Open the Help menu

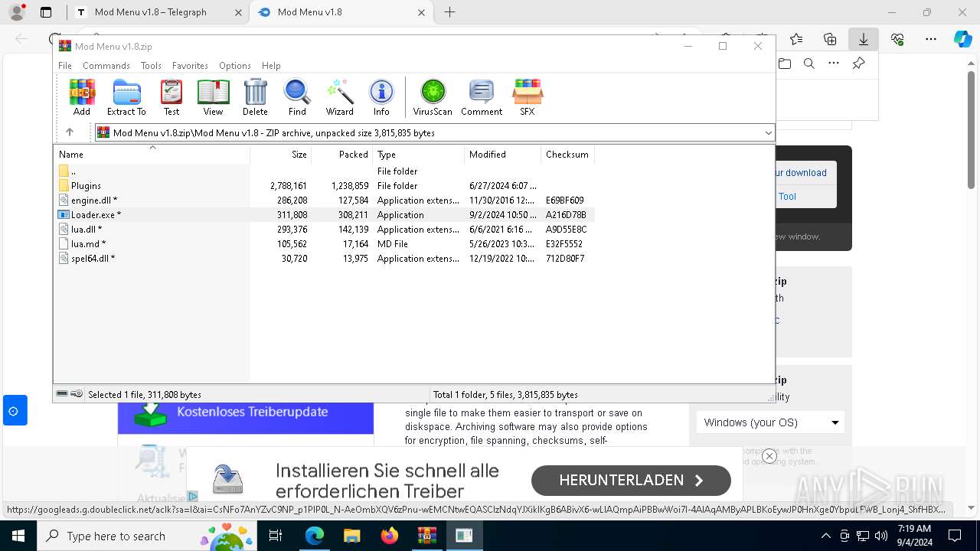click(271, 66)
